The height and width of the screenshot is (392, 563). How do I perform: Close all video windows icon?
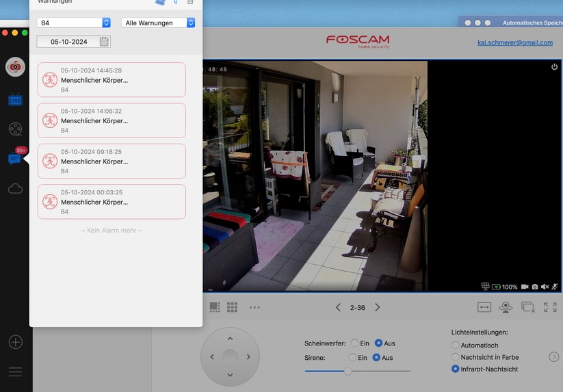tap(528, 307)
